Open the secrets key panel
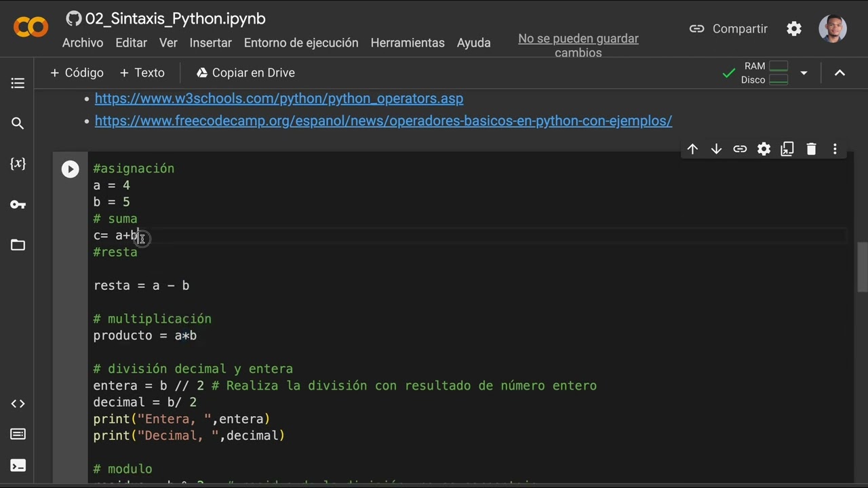 [x=18, y=205]
